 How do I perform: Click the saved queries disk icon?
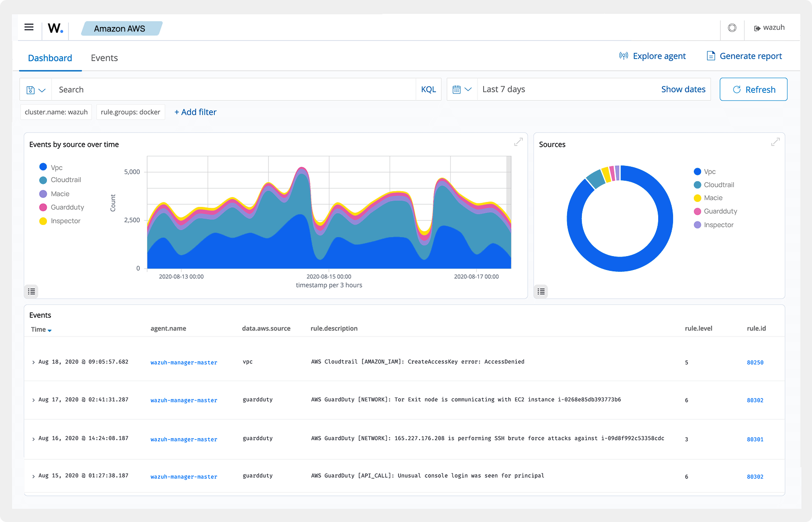(31, 89)
